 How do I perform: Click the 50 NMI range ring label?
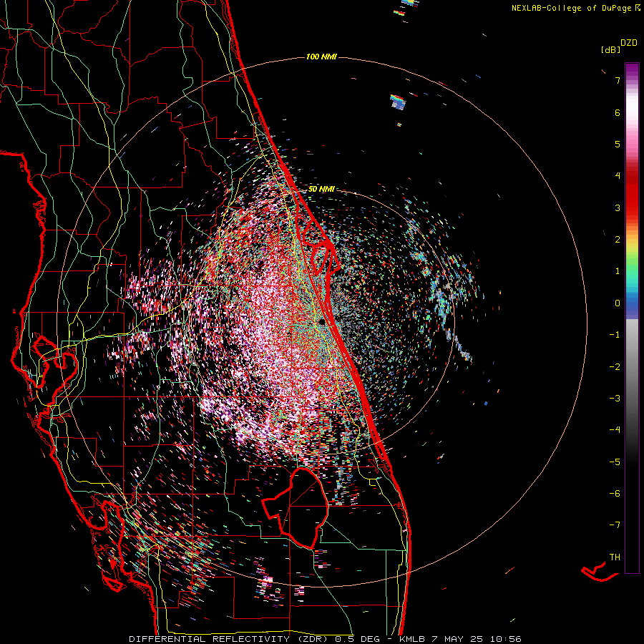[321, 189]
